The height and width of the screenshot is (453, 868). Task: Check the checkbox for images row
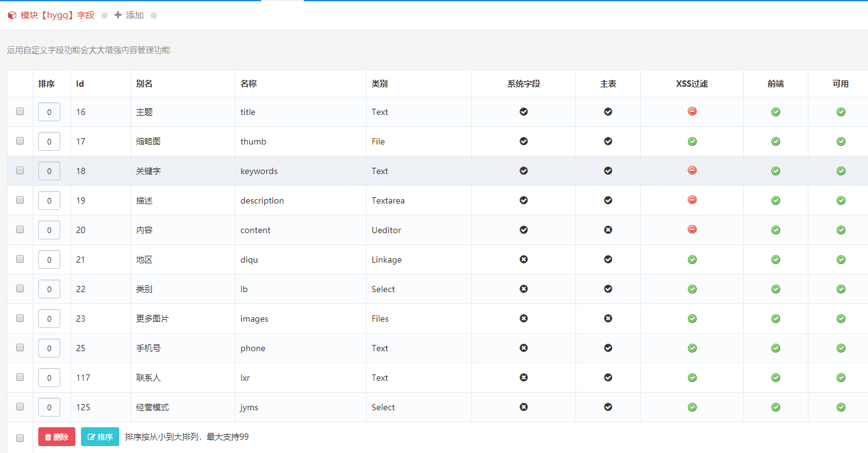click(20, 318)
